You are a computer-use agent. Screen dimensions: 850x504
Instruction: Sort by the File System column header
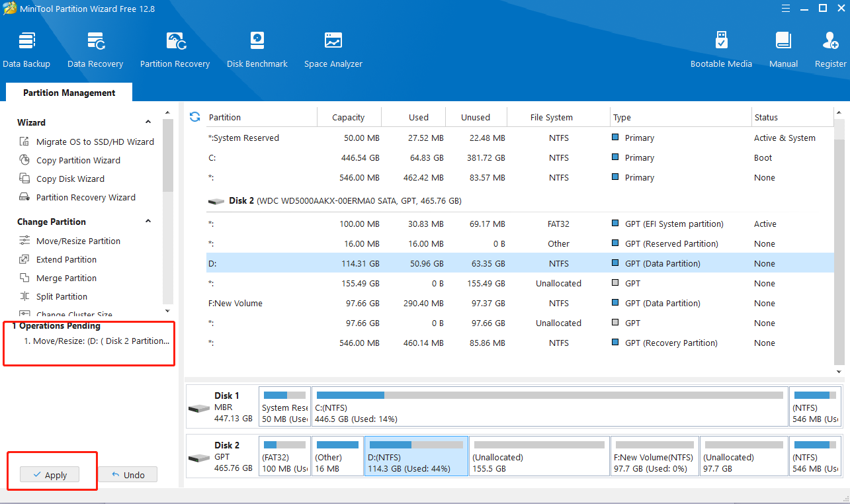point(558,117)
